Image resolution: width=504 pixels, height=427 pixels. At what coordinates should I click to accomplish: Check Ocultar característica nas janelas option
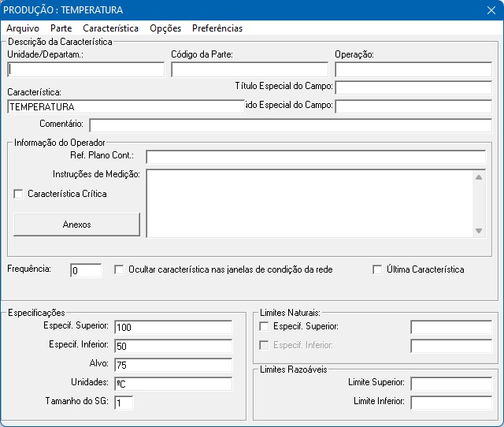[x=120, y=269]
